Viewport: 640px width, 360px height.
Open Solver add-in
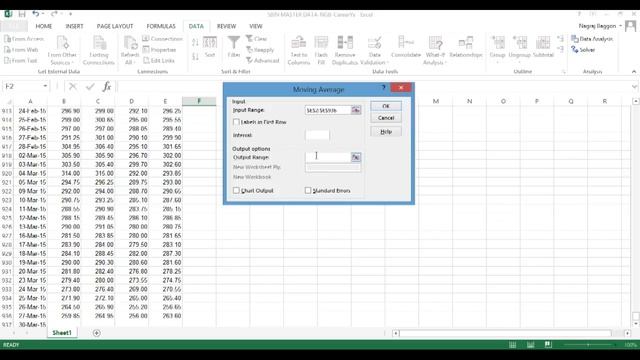pos(583,50)
